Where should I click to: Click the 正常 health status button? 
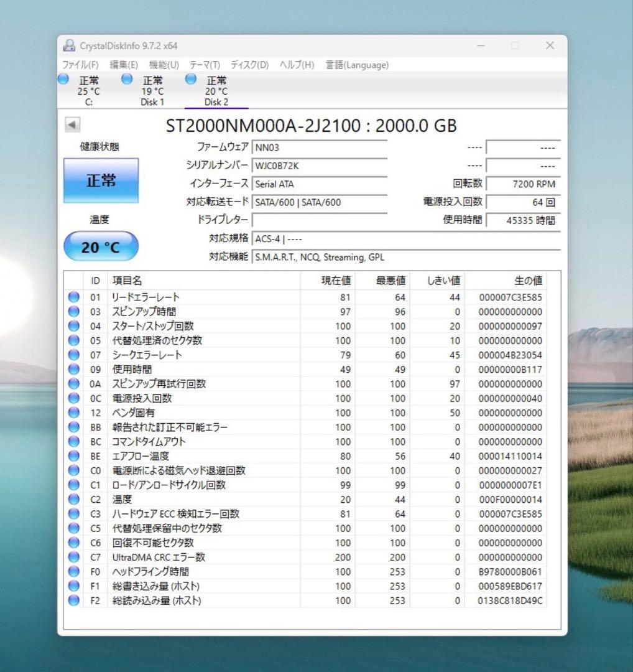101,180
